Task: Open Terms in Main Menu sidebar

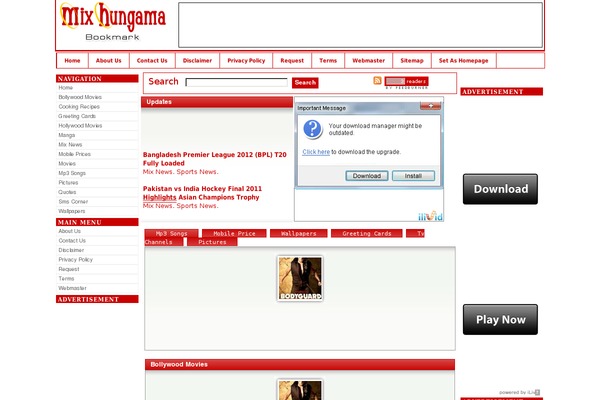Action: [x=66, y=279]
